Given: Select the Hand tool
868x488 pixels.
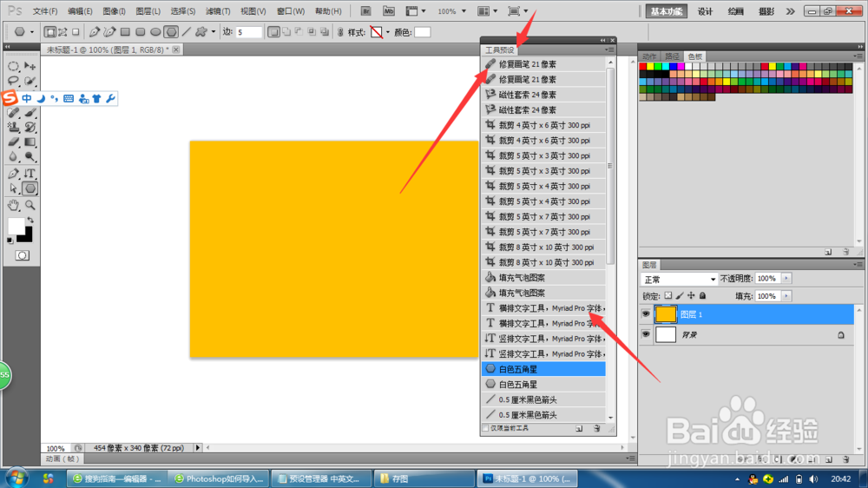Looking at the screenshot, I should coord(13,205).
